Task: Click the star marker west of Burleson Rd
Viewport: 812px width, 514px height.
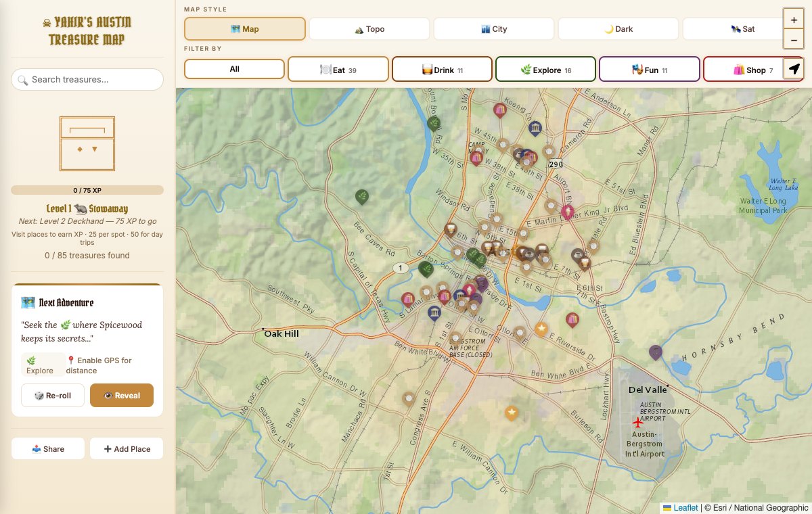Action: click(512, 412)
